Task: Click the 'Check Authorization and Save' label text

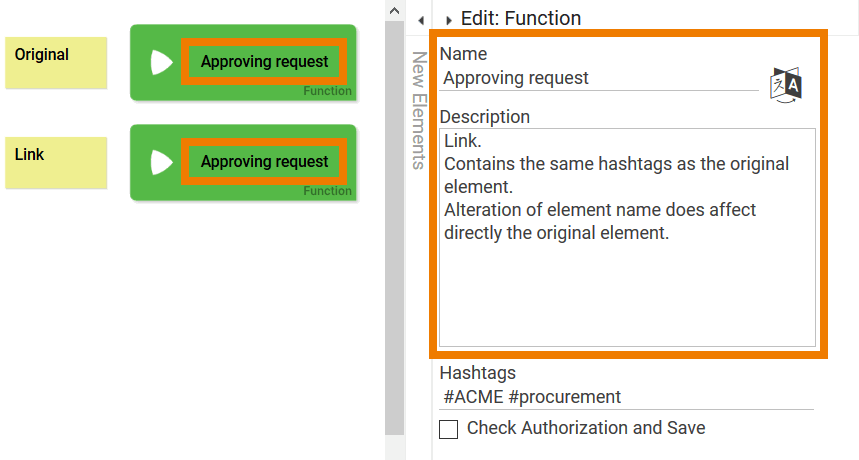Action: (586, 428)
